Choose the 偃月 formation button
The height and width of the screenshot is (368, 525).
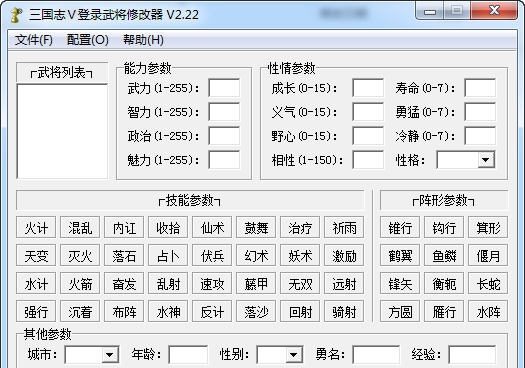(x=488, y=255)
